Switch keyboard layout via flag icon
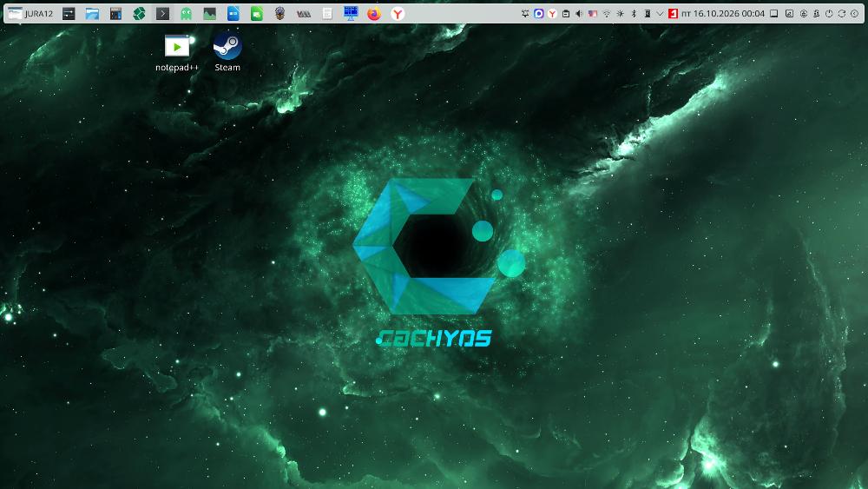 tap(593, 13)
